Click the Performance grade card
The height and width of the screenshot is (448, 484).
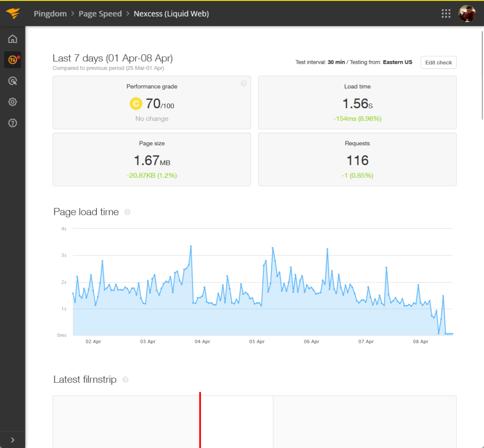[x=152, y=103]
